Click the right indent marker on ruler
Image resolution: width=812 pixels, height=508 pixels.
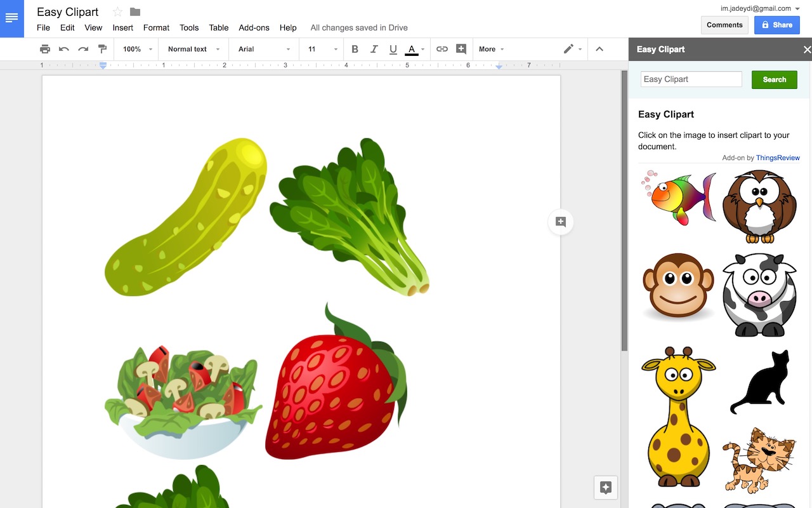(x=499, y=66)
